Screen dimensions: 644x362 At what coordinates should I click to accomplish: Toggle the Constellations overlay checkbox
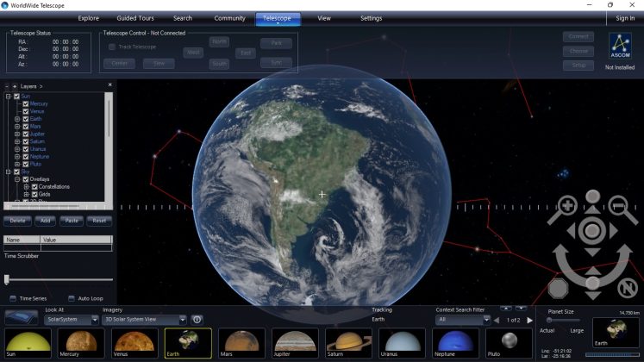click(x=34, y=187)
